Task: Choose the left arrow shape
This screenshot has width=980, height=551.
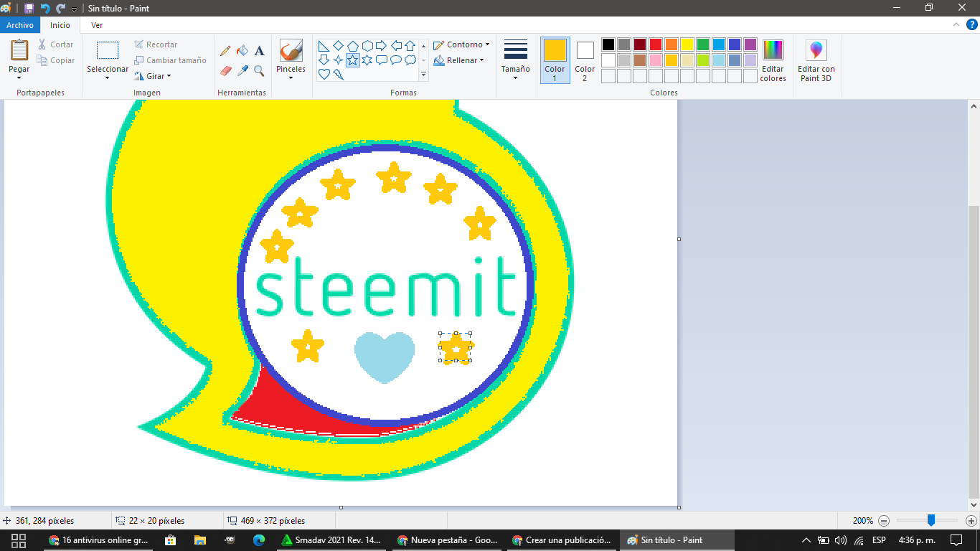Action: (395, 46)
